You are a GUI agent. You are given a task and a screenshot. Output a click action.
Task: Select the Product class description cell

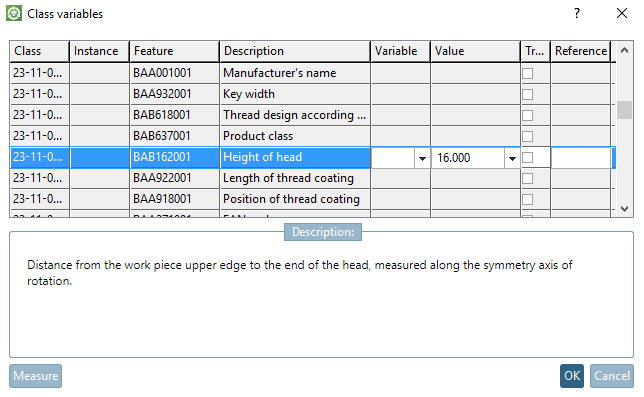295,136
